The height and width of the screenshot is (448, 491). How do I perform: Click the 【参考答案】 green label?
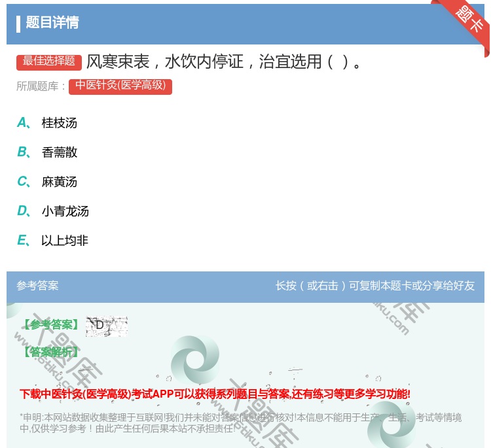click(51, 325)
